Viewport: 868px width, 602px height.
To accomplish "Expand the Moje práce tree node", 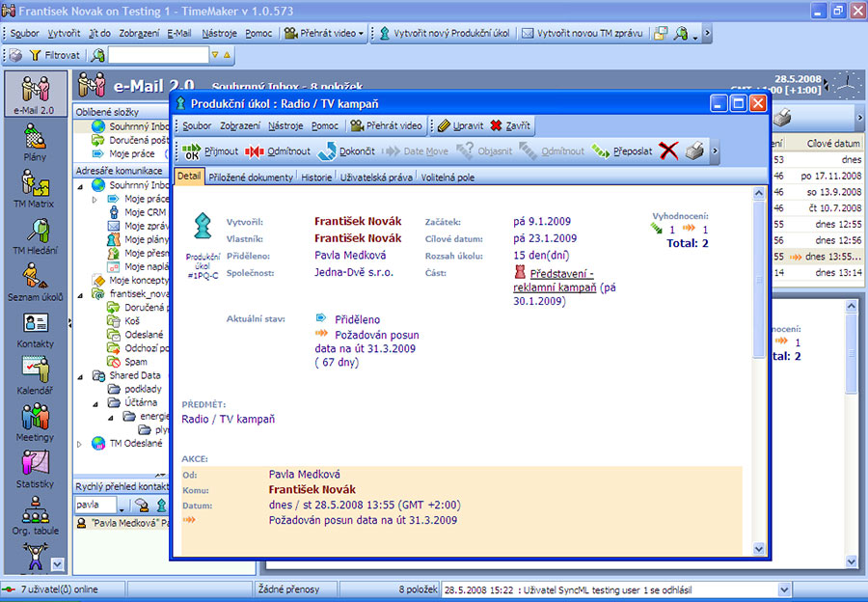I will (x=95, y=199).
